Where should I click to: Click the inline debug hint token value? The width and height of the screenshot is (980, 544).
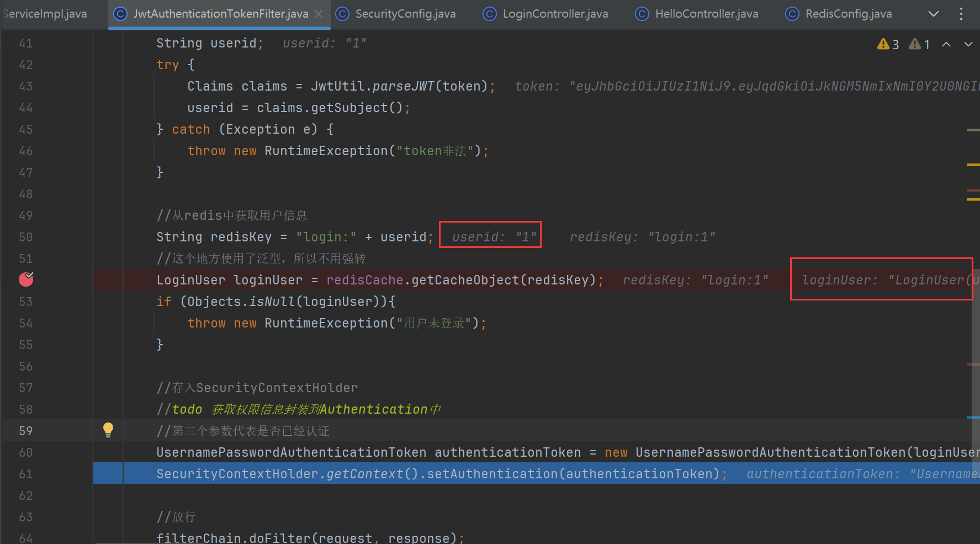(747, 86)
